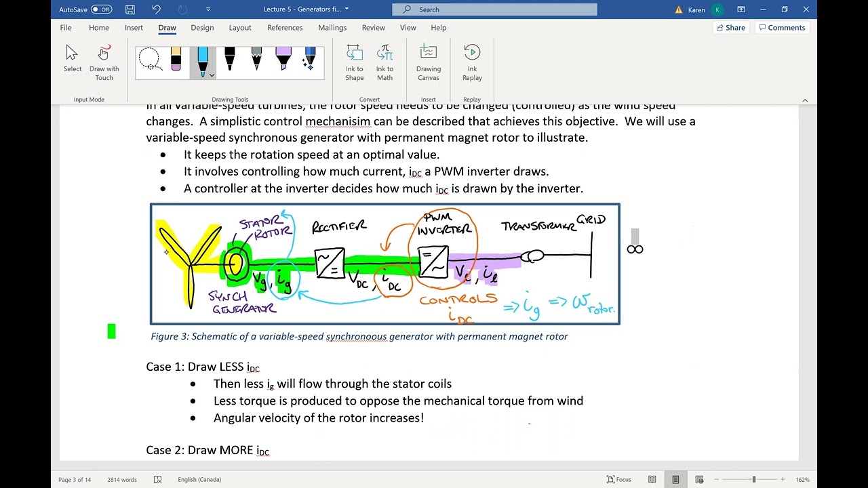
Task: Open the blue pen options dropdown
Action: coord(212,75)
